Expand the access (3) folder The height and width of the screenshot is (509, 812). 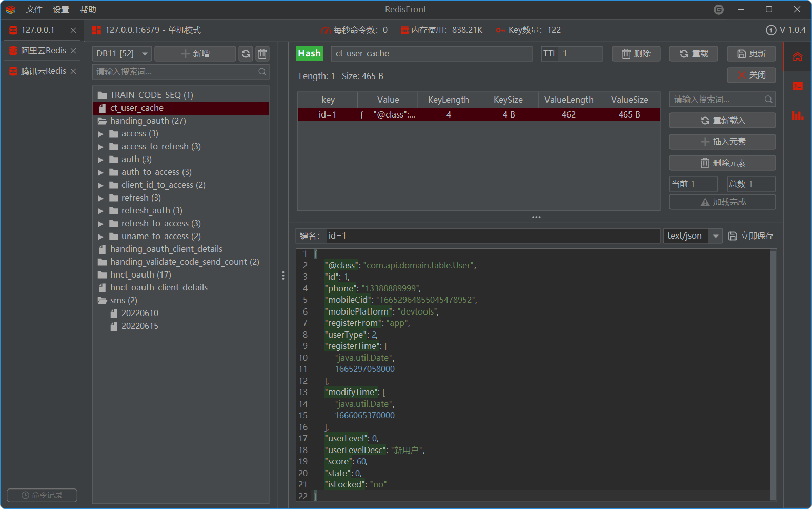click(x=101, y=134)
